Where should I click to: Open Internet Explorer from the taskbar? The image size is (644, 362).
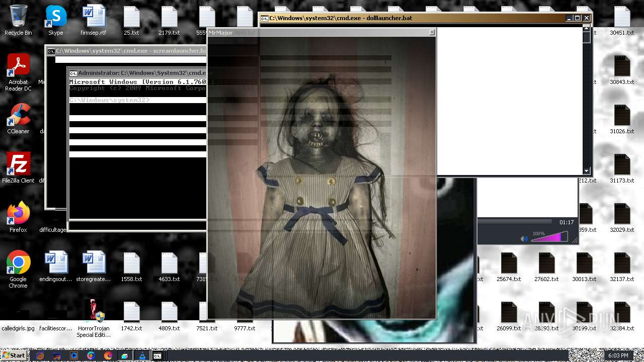[40, 355]
